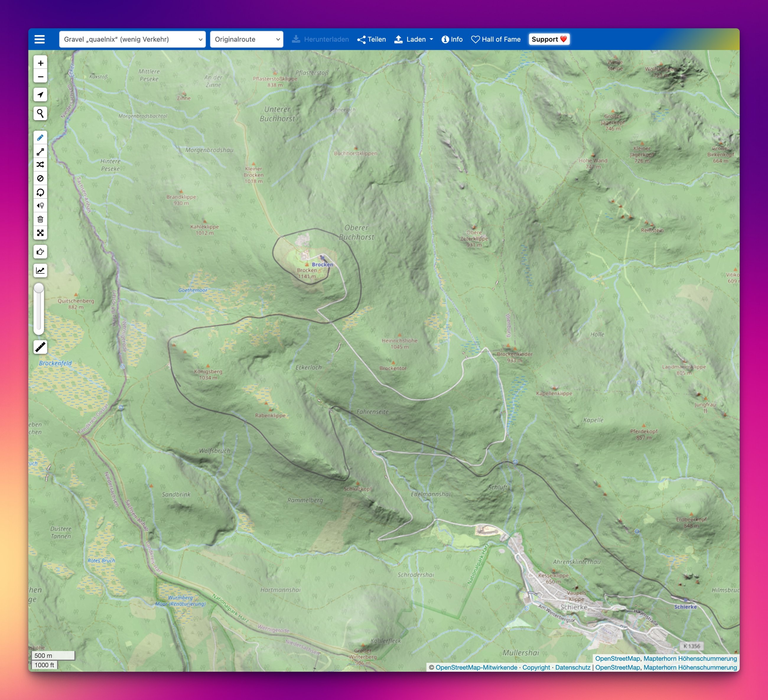Delete route with trash icon
This screenshot has height=700, width=768.
(x=40, y=219)
